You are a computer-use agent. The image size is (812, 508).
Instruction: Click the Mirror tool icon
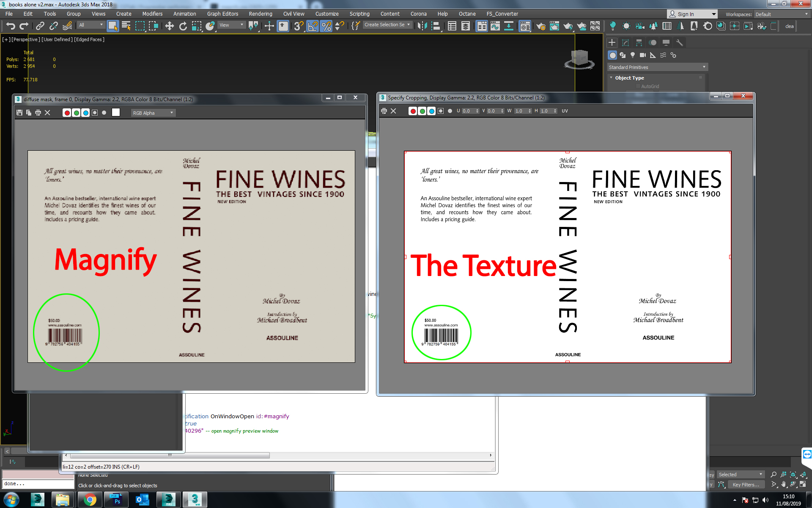point(422,26)
